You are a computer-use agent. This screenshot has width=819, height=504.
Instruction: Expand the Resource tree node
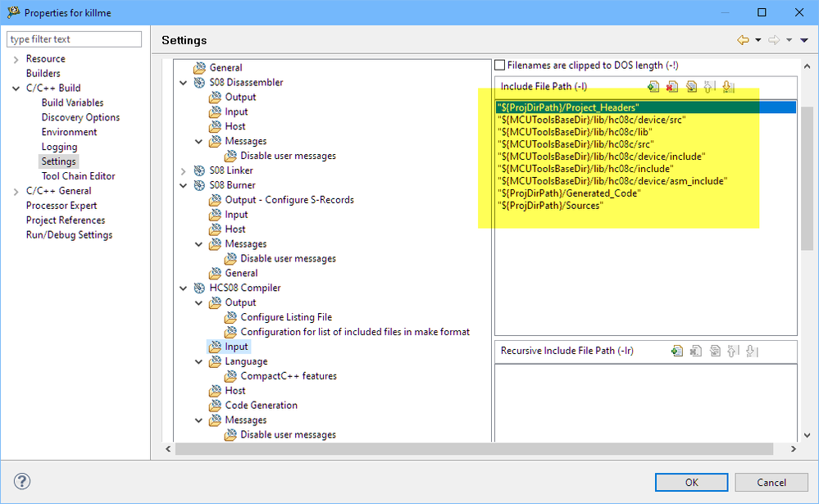[x=16, y=60]
